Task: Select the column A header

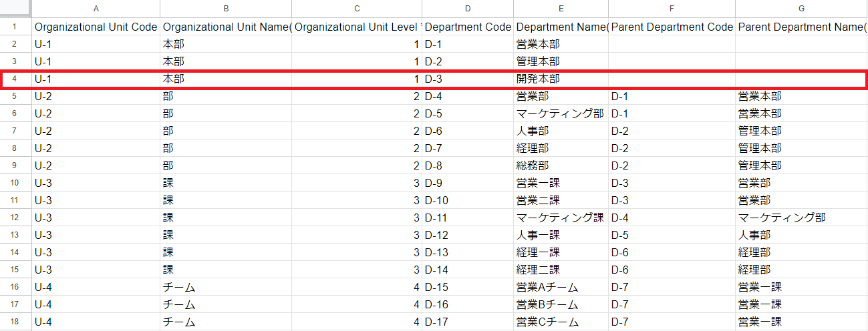Action: click(96, 9)
